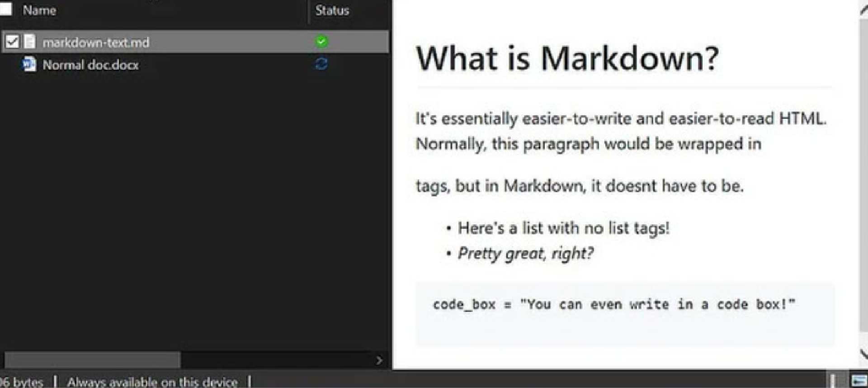Select the Normal doc.docx file name
This screenshot has width=868, height=388.
pyautogui.click(x=90, y=65)
